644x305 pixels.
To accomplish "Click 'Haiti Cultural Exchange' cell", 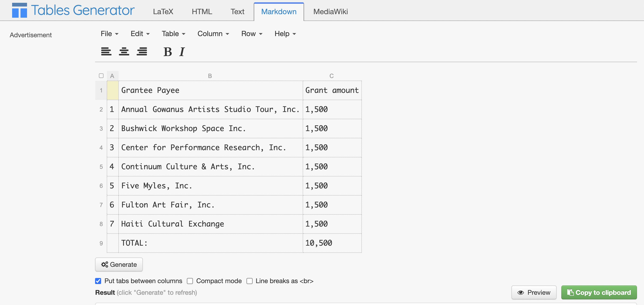I will [210, 224].
